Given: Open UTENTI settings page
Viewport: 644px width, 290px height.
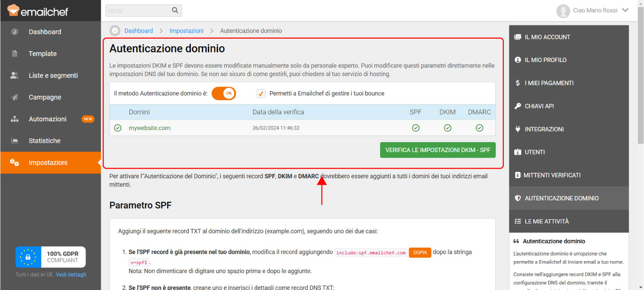Looking at the screenshot, I should coord(569,152).
